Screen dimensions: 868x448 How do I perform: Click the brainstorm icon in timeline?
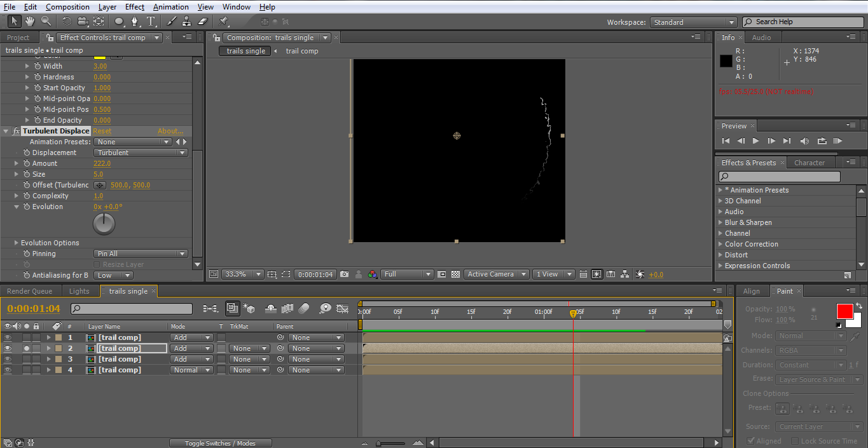point(326,309)
